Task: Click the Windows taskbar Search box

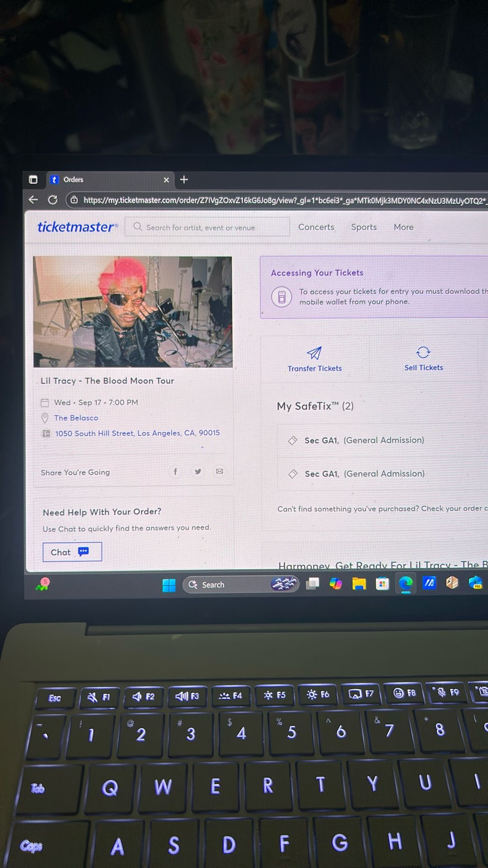Action: pyautogui.click(x=241, y=585)
